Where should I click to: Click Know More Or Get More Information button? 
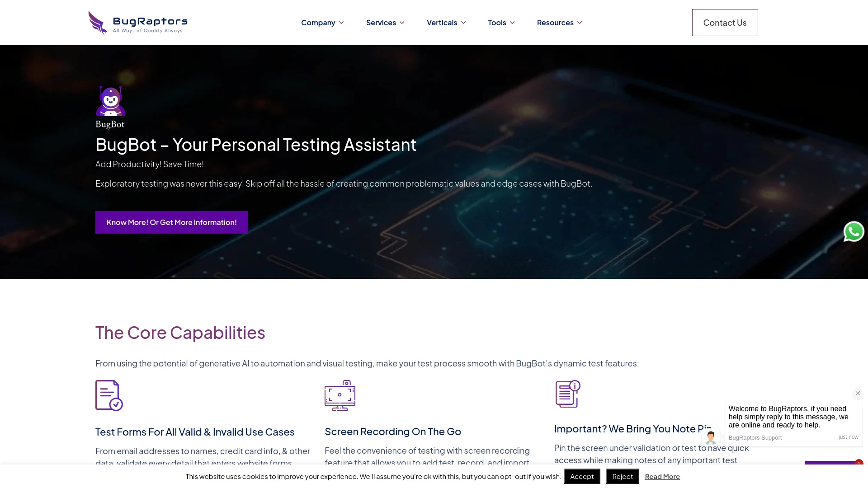coord(172,222)
